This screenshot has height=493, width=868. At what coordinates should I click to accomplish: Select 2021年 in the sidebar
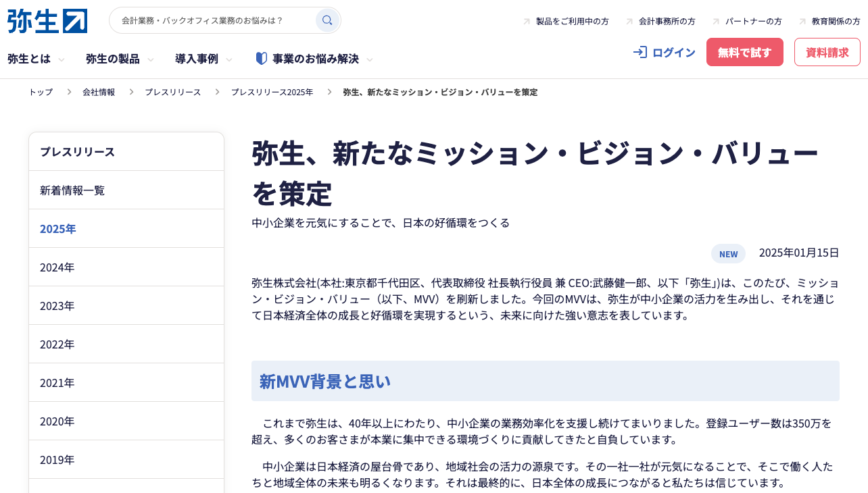tap(126, 382)
